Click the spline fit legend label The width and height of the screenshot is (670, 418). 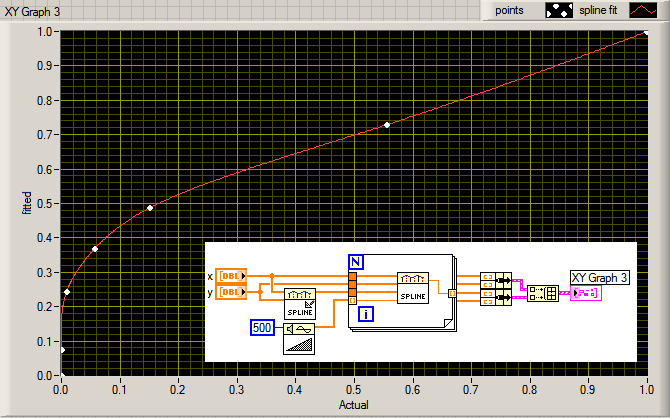(598, 10)
